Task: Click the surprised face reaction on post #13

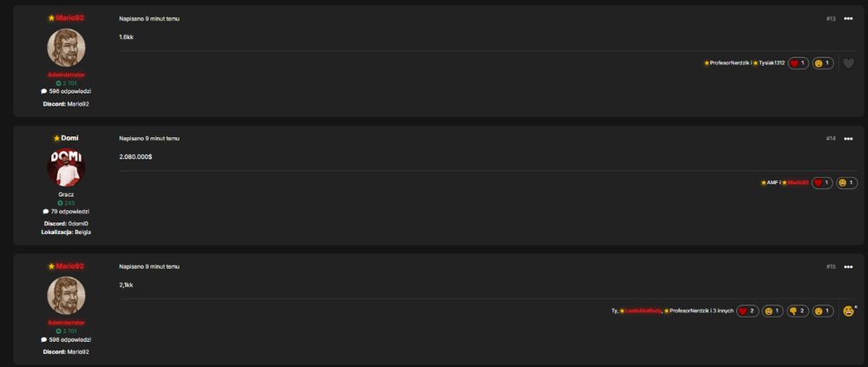Action: click(823, 63)
